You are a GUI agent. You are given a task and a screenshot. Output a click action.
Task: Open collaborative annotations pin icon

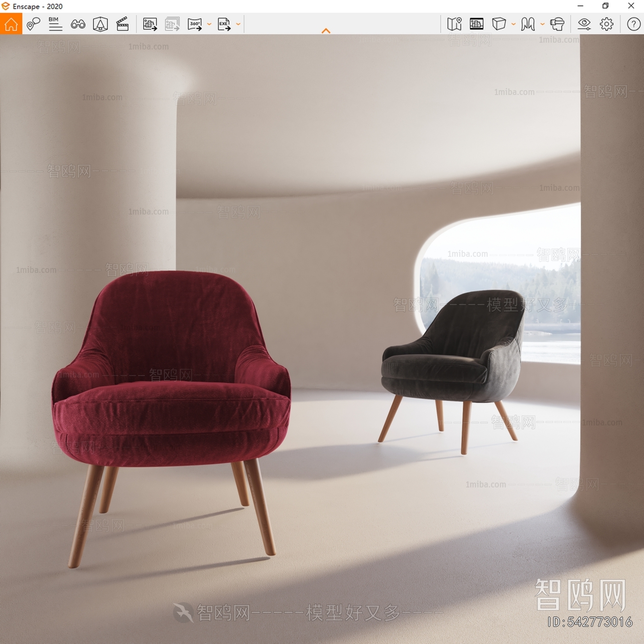[33, 24]
